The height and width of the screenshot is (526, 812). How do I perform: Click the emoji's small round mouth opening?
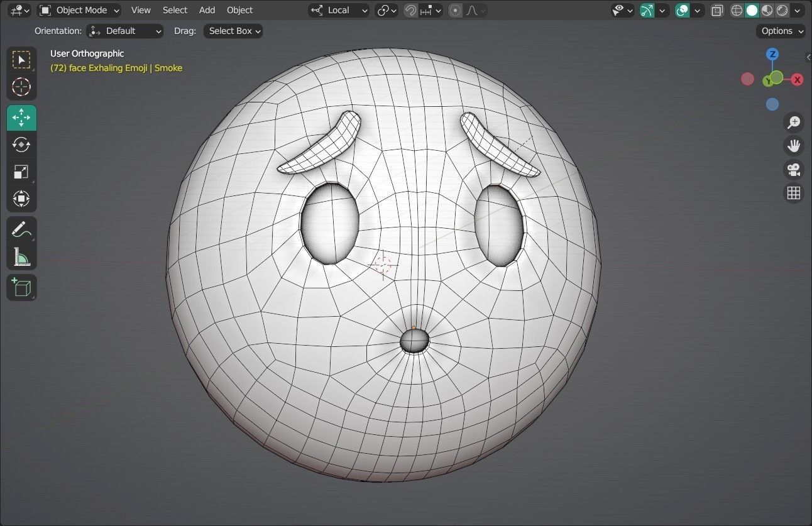(x=415, y=341)
